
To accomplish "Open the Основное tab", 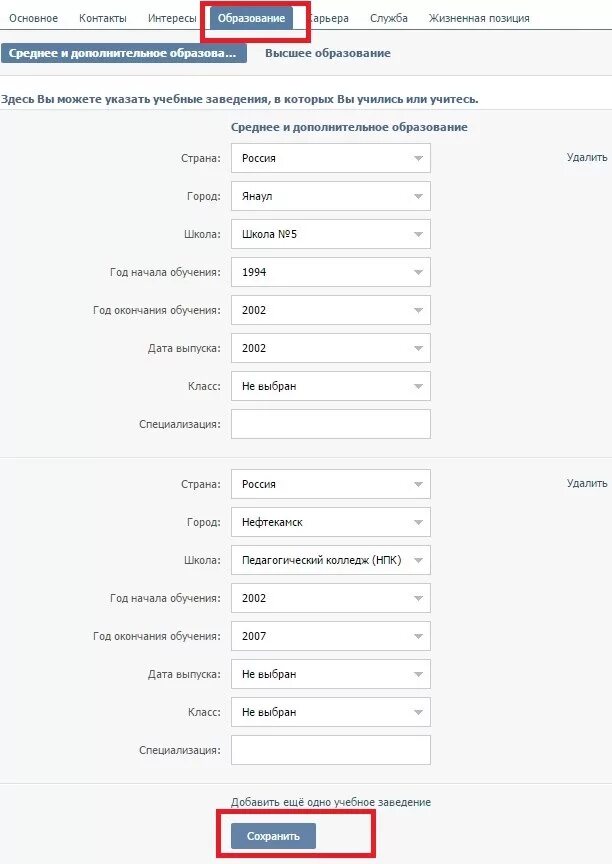I will (x=33, y=18).
